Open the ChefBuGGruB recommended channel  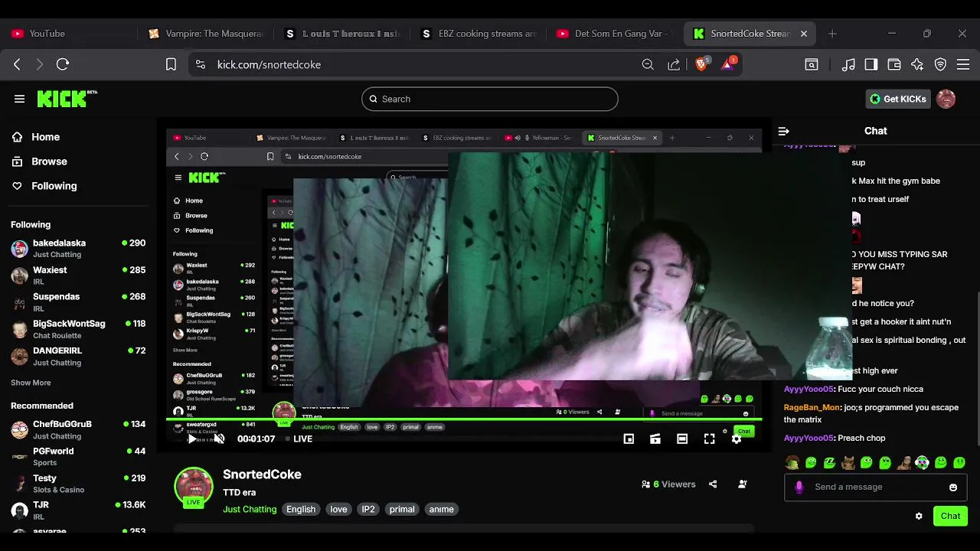pos(78,429)
